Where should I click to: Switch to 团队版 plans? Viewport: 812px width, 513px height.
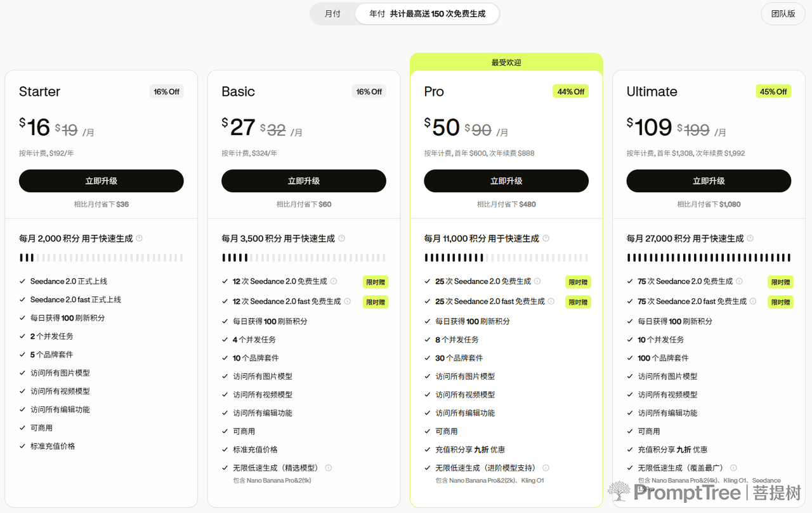point(783,13)
